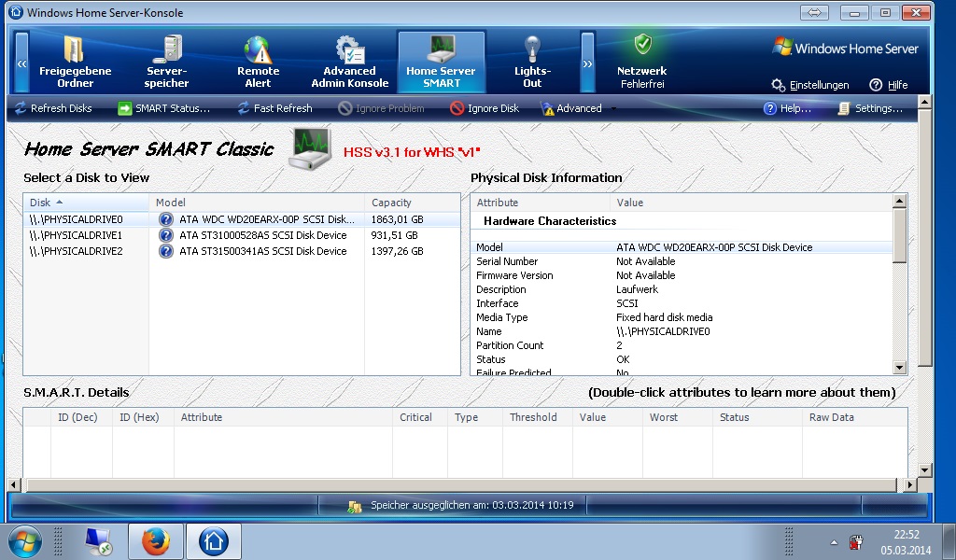Image resolution: width=956 pixels, height=560 pixels.
Task: Click the Raw Data column header
Action: pos(855,417)
